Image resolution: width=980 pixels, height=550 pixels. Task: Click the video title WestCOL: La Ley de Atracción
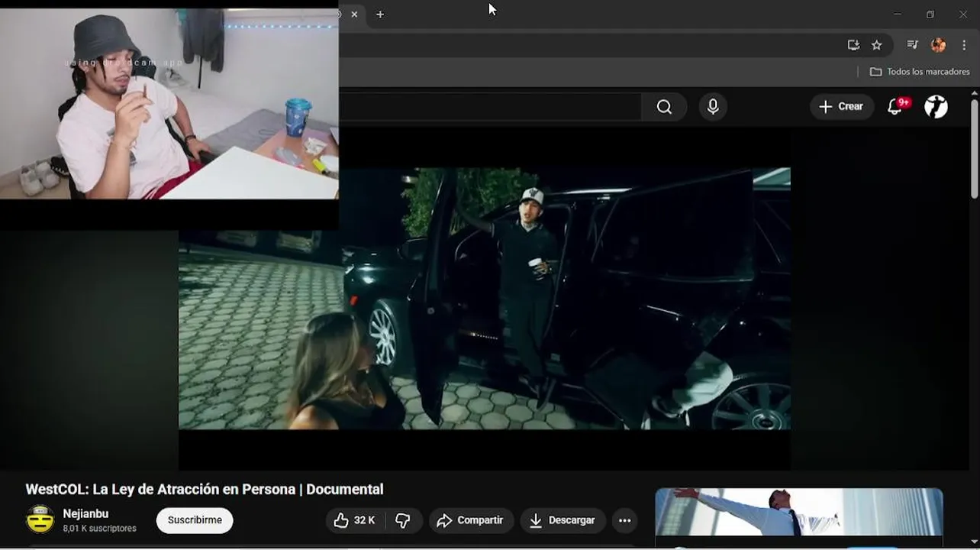(205, 489)
